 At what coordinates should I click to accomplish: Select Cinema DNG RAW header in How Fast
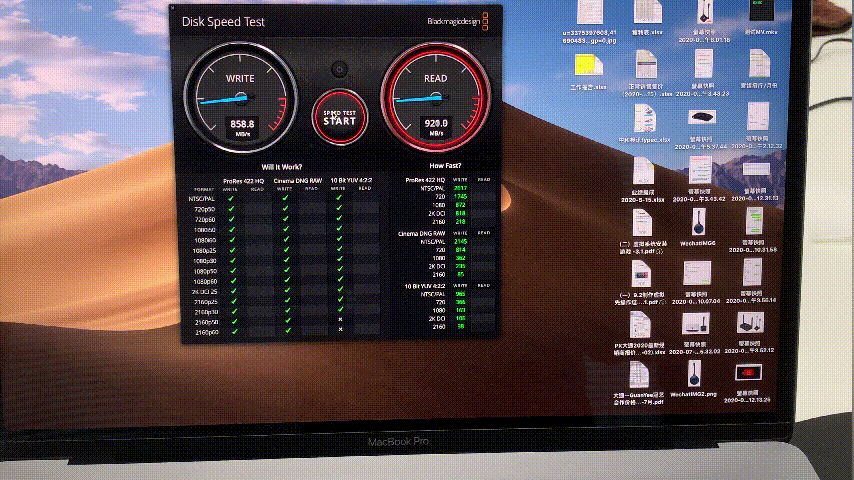[x=421, y=233]
